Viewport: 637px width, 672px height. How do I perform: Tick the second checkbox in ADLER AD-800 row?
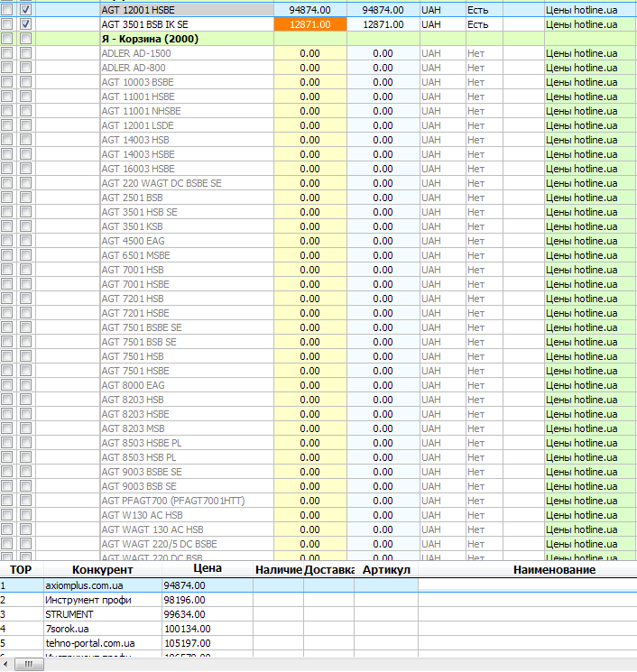[25, 68]
